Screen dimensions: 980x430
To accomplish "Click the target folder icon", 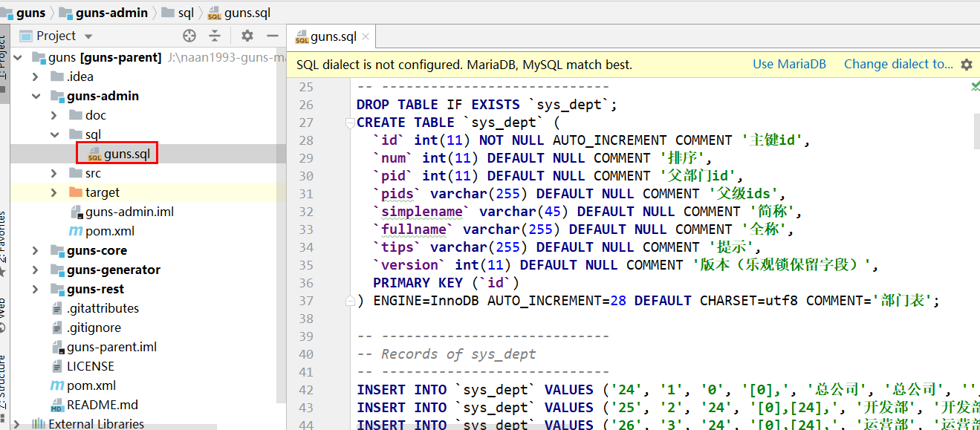I will [x=76, y=192].
